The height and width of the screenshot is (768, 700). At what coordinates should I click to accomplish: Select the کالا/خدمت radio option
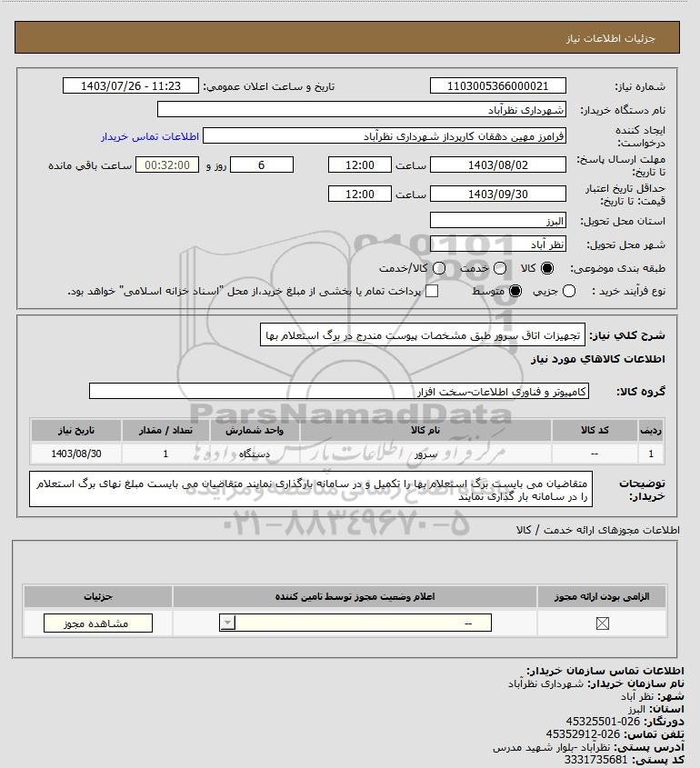point(439,268)
